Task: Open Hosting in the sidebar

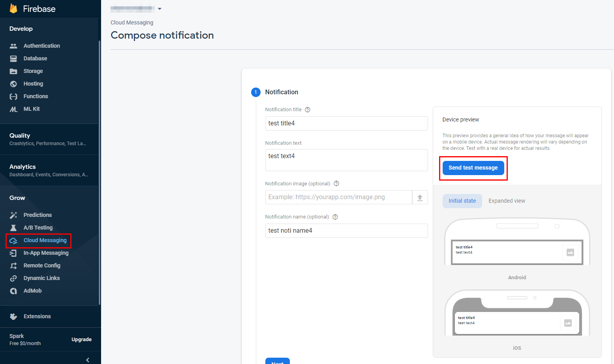Action: click(33, 84)
